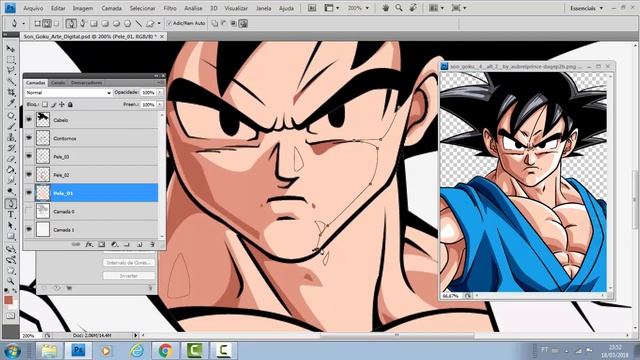Hide the Pele_02 layer
This screenshot has width=640, height=360.
[x=29, y=175]
